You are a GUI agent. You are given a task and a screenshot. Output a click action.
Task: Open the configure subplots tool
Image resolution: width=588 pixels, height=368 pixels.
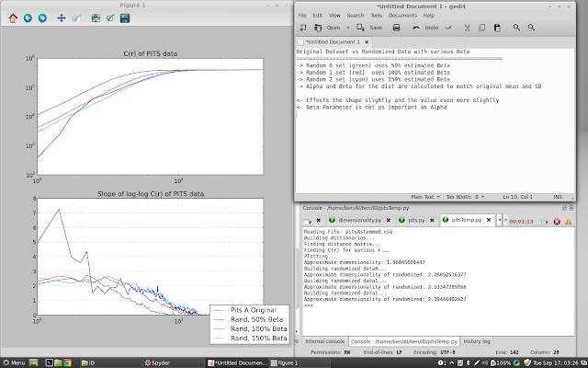[96, 18]
